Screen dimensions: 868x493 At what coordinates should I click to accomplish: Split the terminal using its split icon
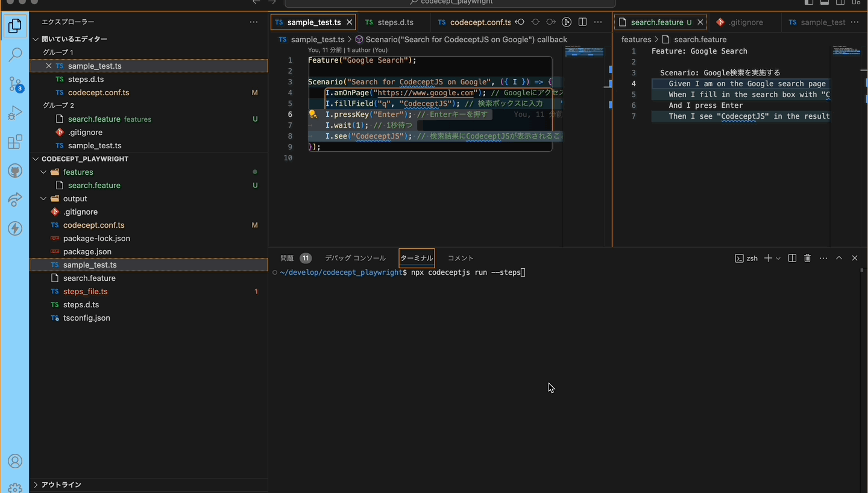(792, 258)
